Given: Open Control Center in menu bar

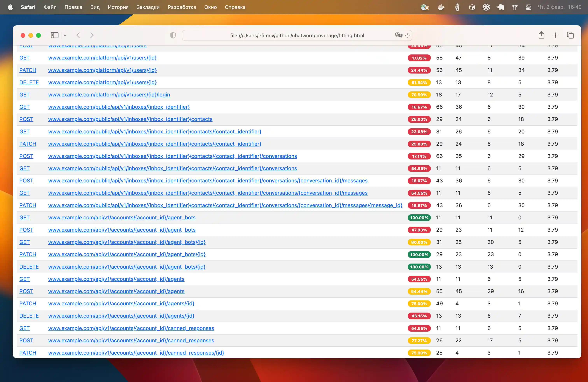Looking at the screenshot, I should tap(528, 7).
